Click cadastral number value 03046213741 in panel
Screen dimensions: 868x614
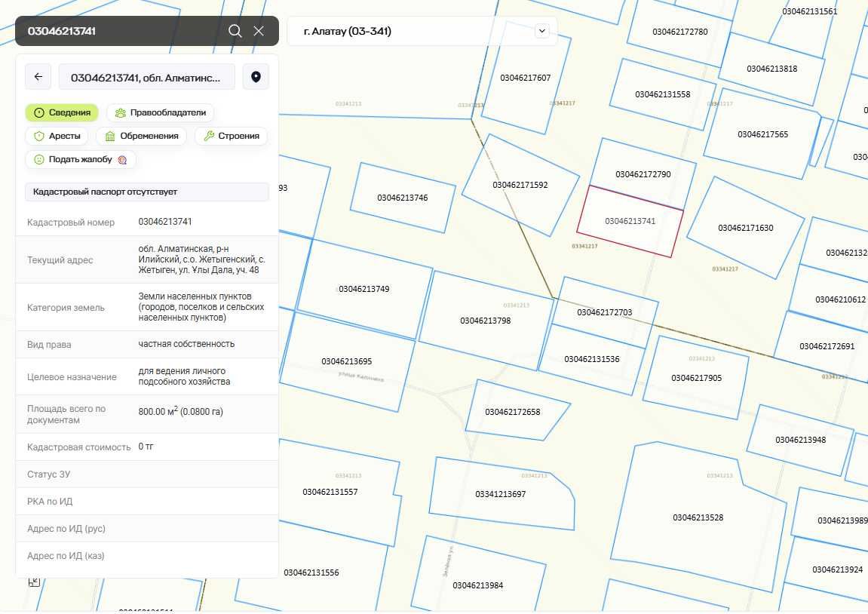pos(165,222)
